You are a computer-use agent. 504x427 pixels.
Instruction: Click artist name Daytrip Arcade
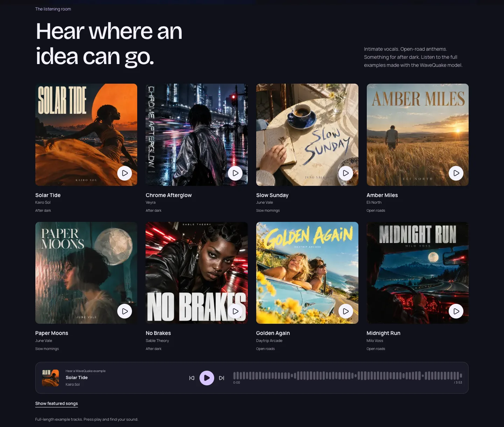pos(269,341)
